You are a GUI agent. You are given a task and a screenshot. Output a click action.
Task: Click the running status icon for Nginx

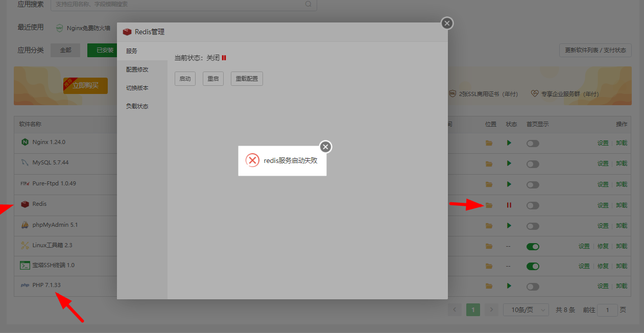(x=509, y=143)
